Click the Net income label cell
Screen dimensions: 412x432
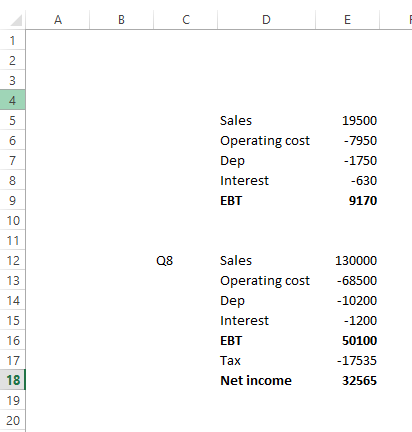click(256, 381)
